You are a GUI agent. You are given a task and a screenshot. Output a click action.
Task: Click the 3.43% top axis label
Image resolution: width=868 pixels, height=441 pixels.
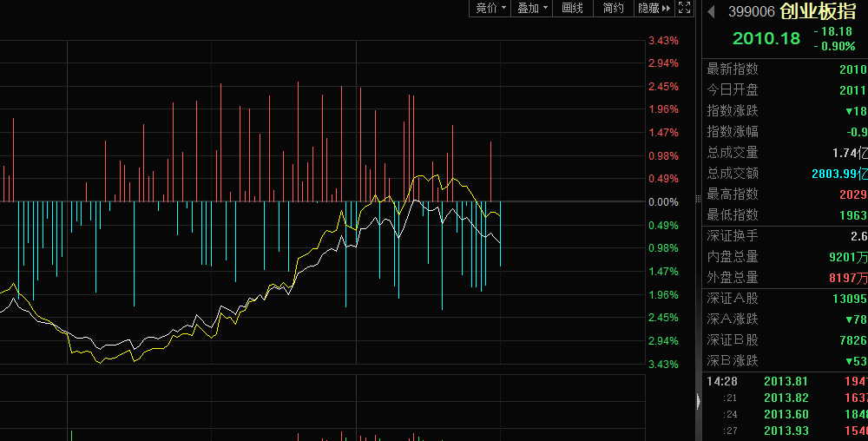coord(663,41)
